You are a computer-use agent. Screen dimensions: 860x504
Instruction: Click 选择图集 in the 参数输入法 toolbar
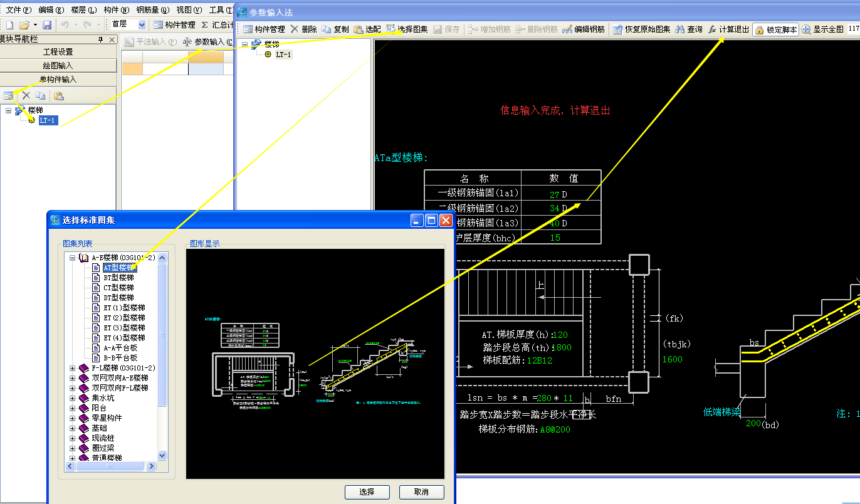coord(407,29)
